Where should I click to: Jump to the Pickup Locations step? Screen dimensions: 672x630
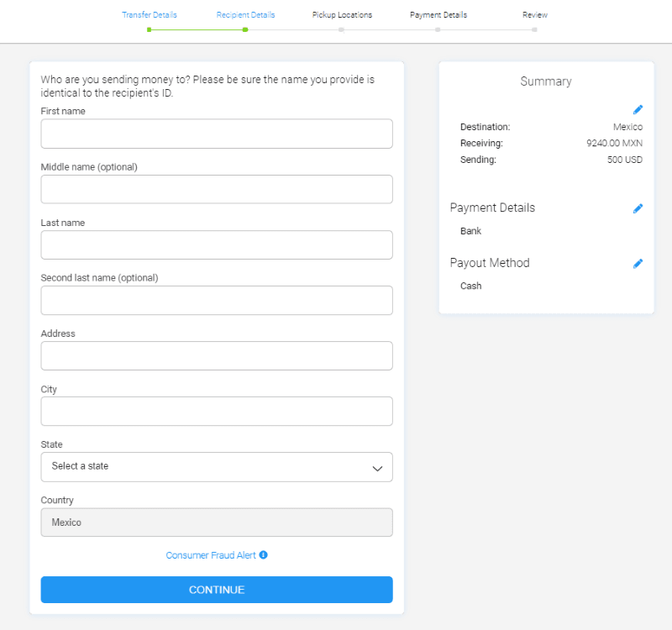342,15
